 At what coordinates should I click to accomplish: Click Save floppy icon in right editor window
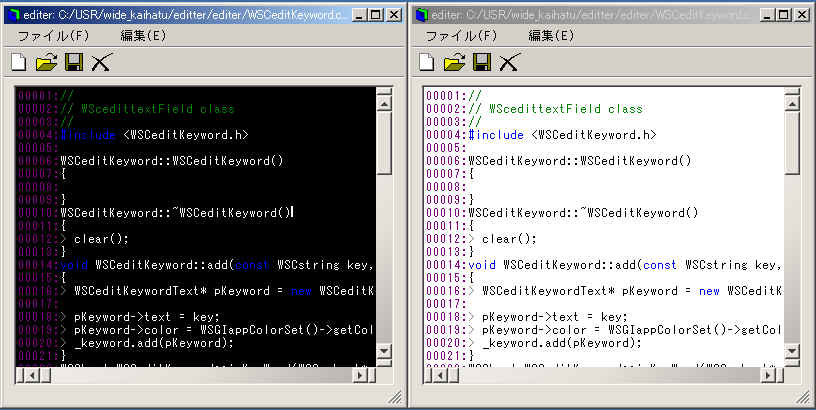pos(481,63)
